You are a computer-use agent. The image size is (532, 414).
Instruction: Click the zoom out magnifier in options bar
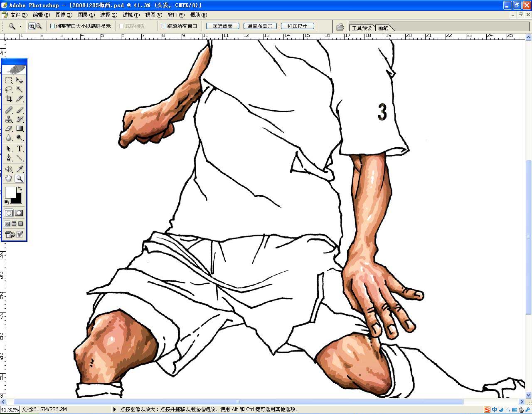[39, 26]
